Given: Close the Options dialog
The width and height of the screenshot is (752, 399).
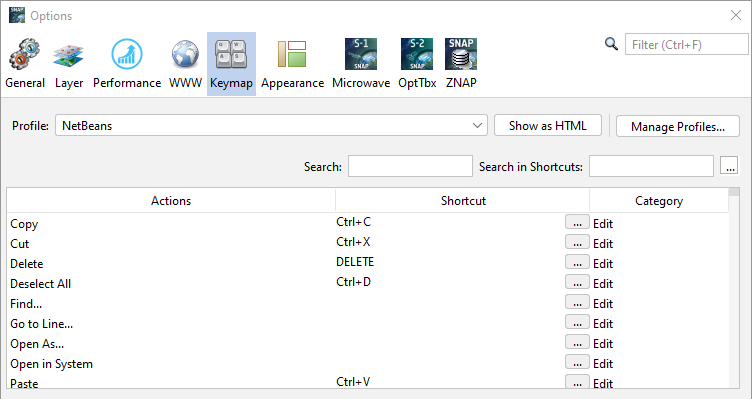Looking at the screenshot, I should [736, 15].
